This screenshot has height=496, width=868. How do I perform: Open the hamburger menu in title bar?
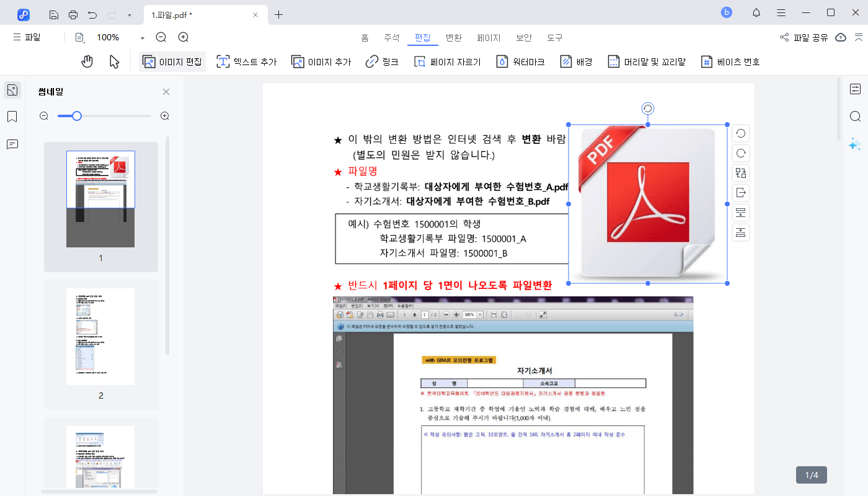coord(781,12)
